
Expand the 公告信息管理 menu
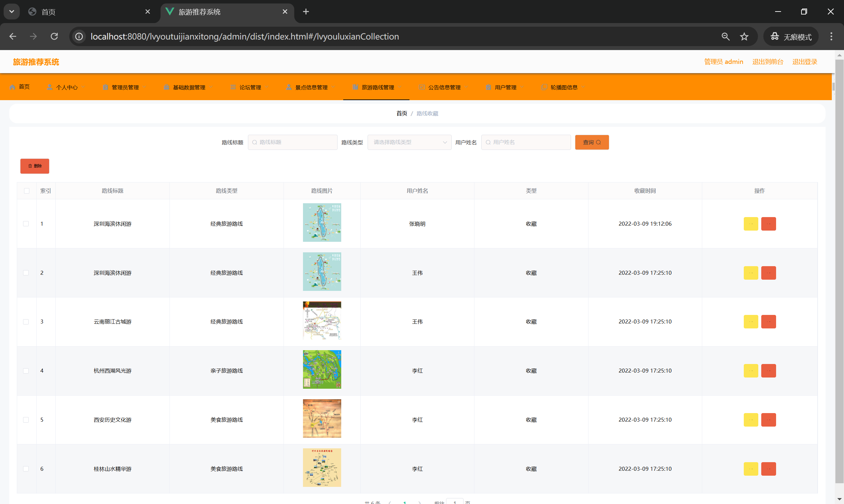pos(443,87)
